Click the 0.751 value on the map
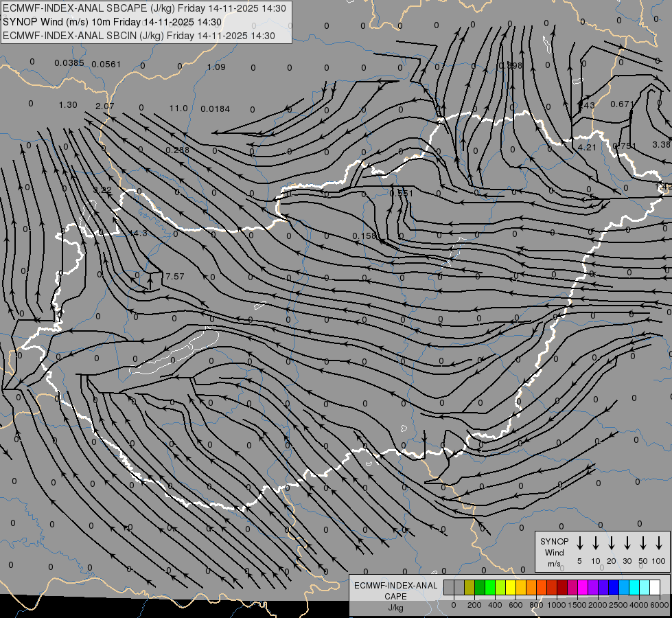672x618 pixels. point(625,146)
